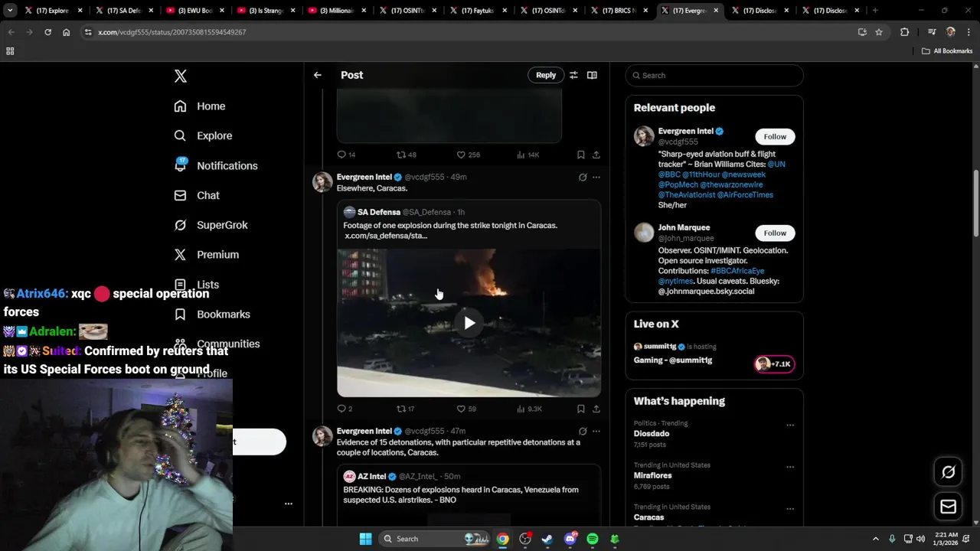Image resolution: width=980 pixels, height=551 pixels.
Task: Bookmark the 'Elsewhere, Caracas.' post
Action: (x=581, y=409)
